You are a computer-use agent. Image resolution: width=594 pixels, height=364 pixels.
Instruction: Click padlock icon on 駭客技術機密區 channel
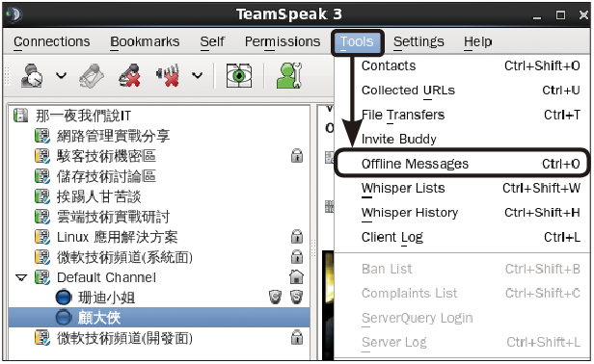pyautogui.click(x=297, y=156)
